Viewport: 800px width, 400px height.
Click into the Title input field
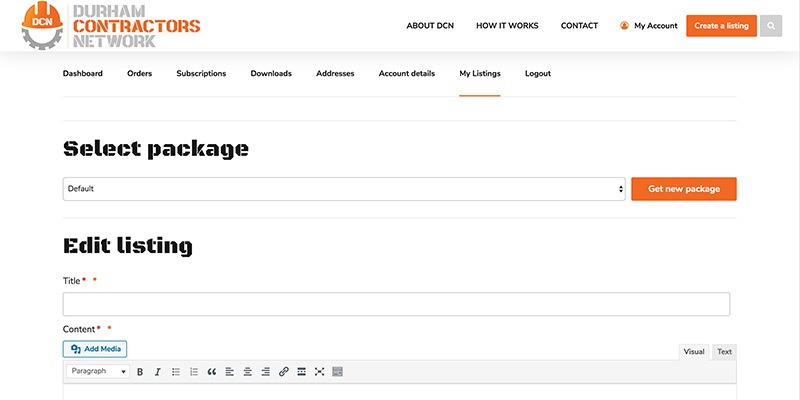(396, 304)
